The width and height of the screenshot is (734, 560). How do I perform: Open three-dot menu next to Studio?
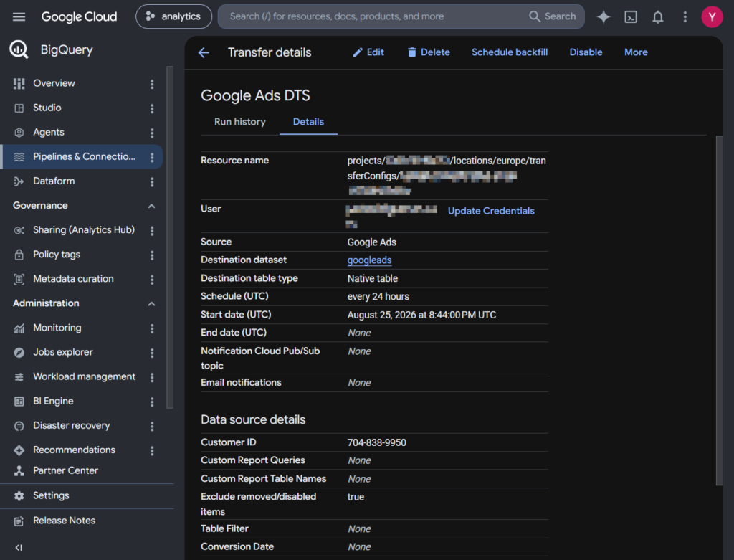[x=152, y=108]
